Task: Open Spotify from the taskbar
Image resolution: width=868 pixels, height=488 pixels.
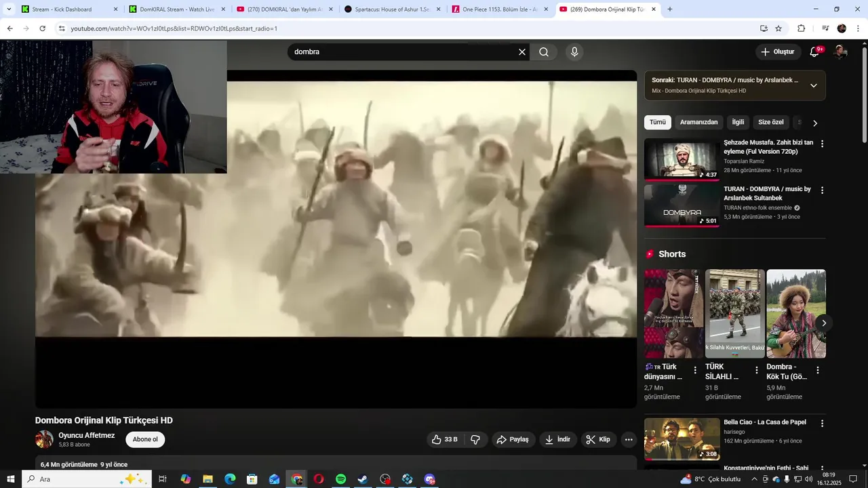Action: (x=341, y=479)
